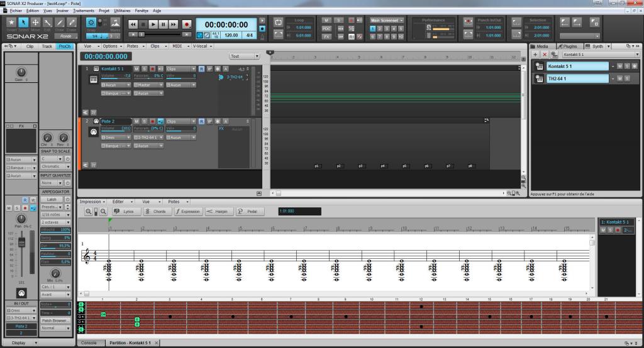Pause the transport
The image size is (644, 348).
(x=163, y=24)
